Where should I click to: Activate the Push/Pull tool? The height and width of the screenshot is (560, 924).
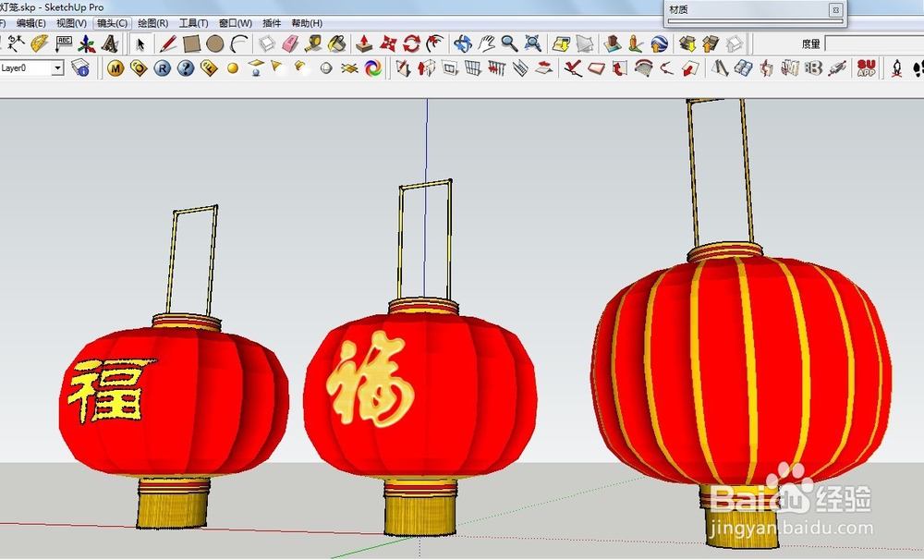(x=364, y=44)
